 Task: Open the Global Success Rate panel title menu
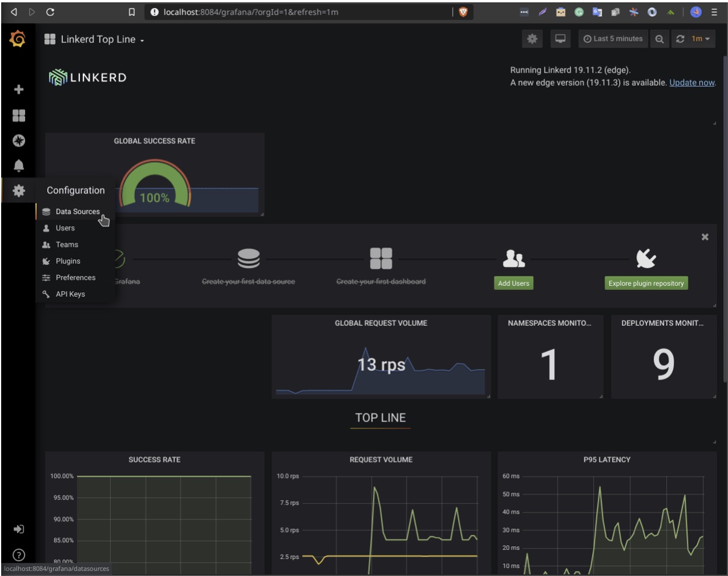click(x=155, y=141)
